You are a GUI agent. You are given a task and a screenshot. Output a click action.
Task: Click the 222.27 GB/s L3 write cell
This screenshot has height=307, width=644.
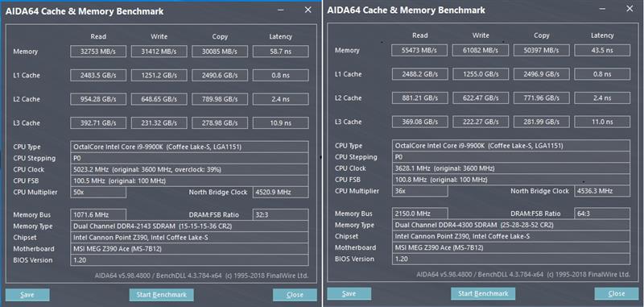481,122
